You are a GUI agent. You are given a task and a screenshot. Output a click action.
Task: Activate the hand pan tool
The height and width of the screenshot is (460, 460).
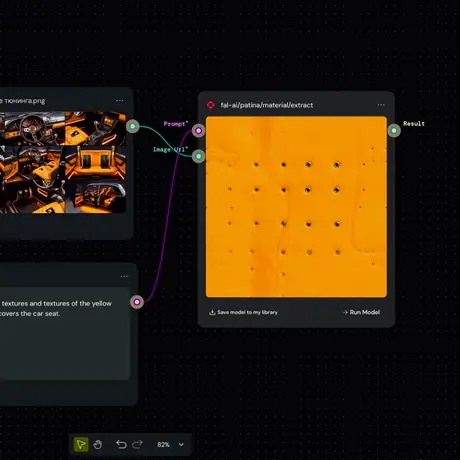coord(98,444)
